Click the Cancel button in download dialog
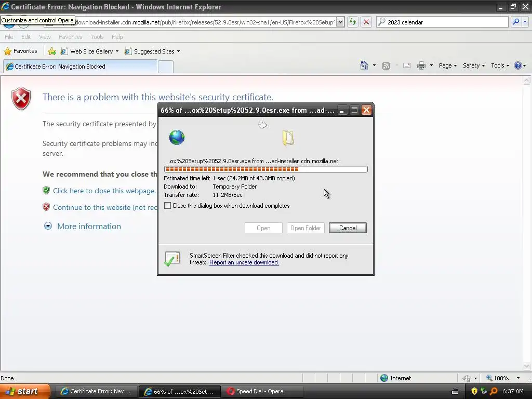The height and width of the screenshot is (399, 532). 348,228
